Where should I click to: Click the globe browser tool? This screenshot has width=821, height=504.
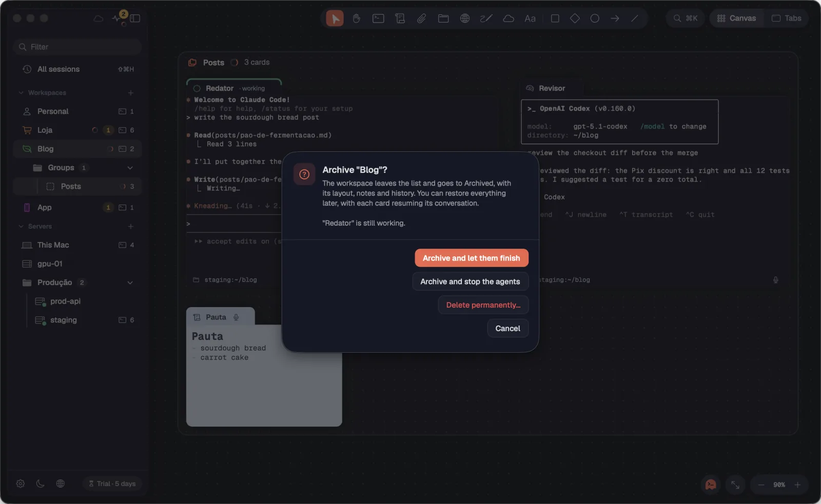(x=465, y=18)
